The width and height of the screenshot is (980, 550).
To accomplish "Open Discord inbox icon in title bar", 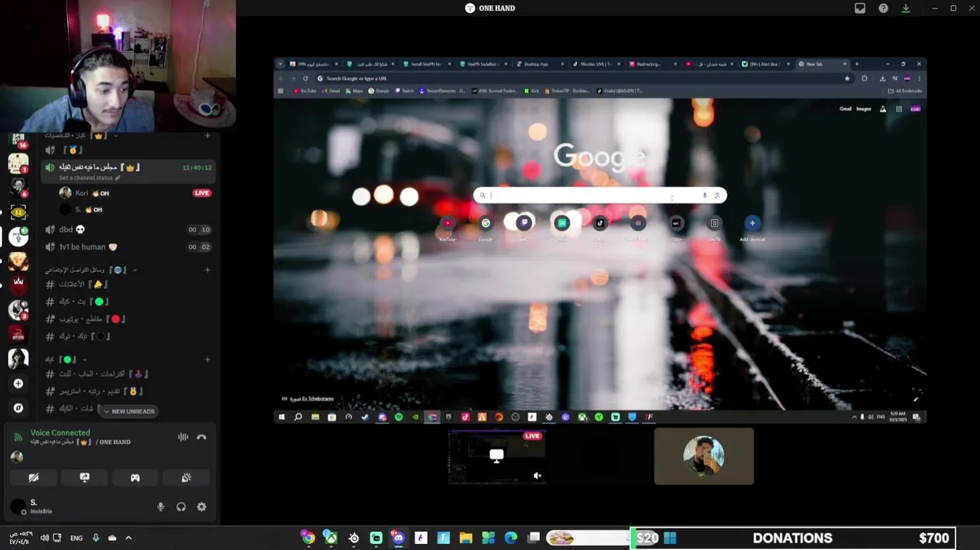I will pyautogui.click(x=860, y=8).
